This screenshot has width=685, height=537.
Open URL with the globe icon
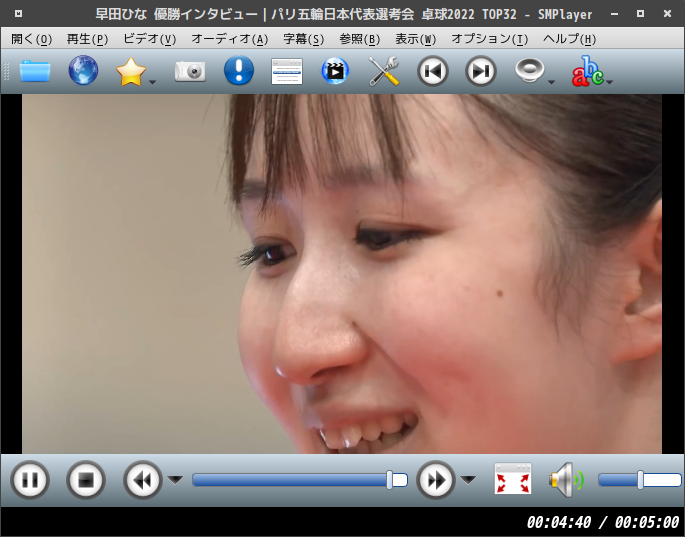point(83,70)
